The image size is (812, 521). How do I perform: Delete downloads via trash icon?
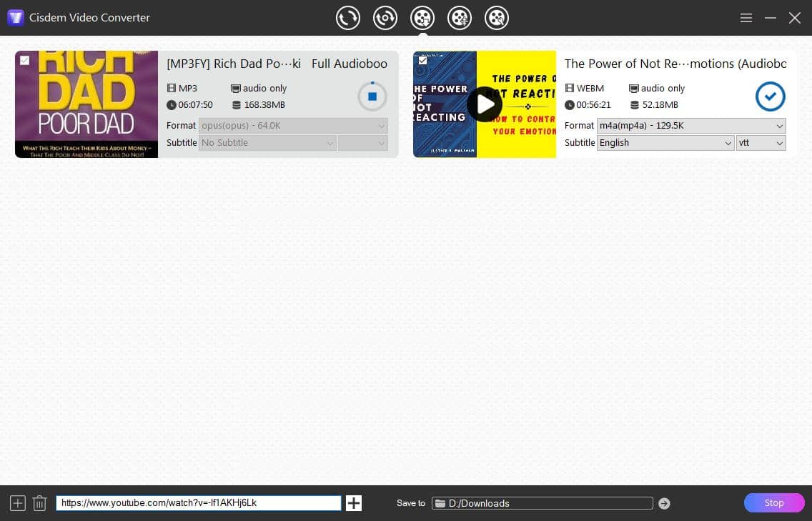coord(39,502)
